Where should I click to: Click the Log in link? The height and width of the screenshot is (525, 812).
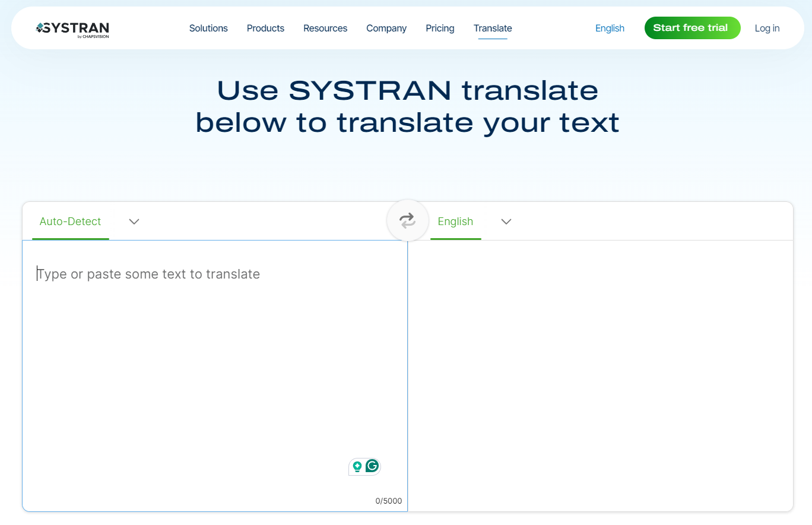767,29
